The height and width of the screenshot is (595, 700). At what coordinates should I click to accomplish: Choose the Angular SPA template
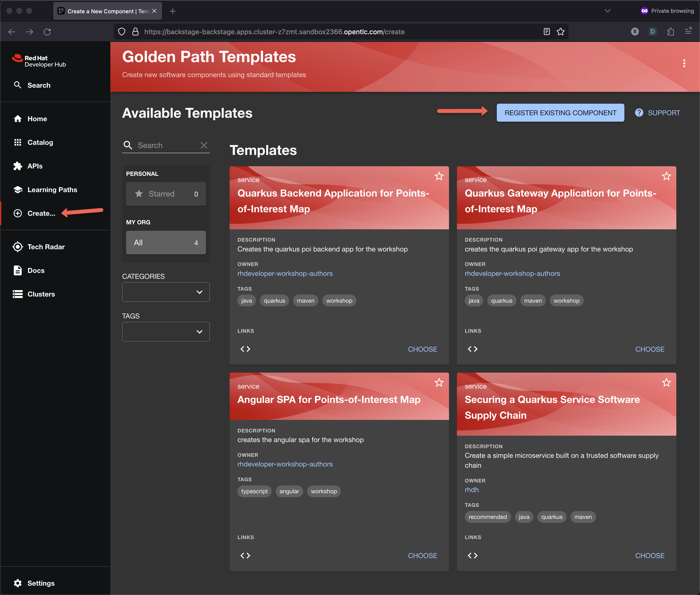[422, 556]
